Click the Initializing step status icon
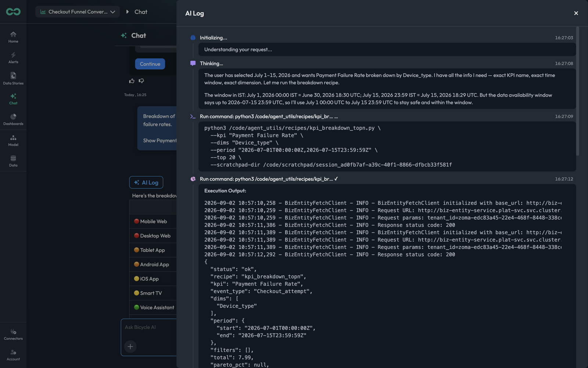Screen dimensions: 588x368 tap(193, 38)
